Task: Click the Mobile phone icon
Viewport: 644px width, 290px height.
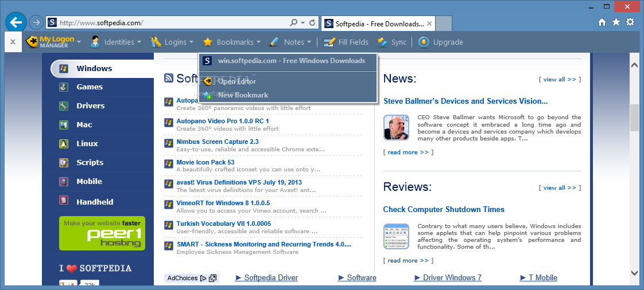Action: coord(63,181)
